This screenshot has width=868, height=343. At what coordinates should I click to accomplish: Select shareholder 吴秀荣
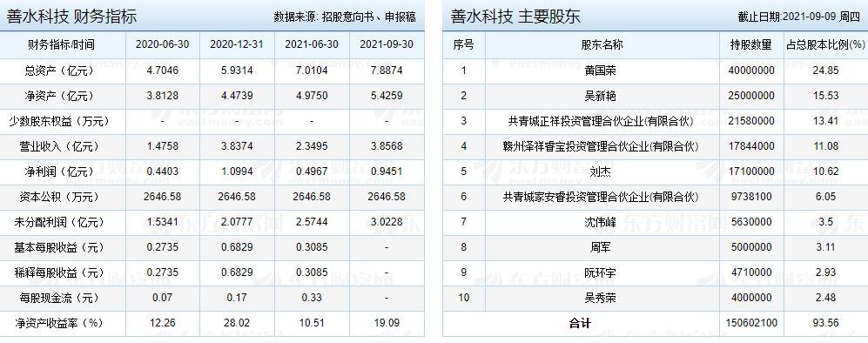point(600,299)
